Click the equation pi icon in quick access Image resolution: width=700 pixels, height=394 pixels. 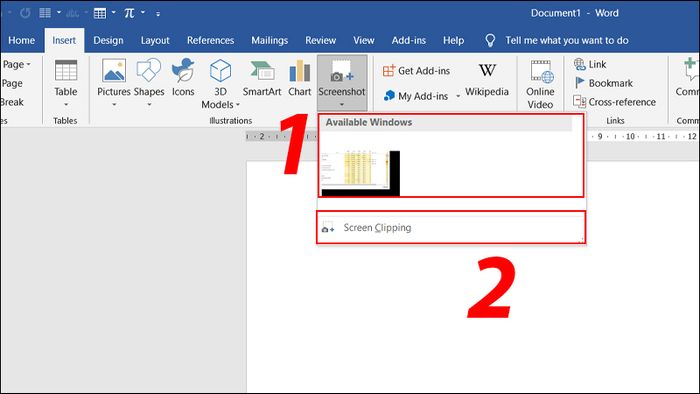tap(129, 13)
